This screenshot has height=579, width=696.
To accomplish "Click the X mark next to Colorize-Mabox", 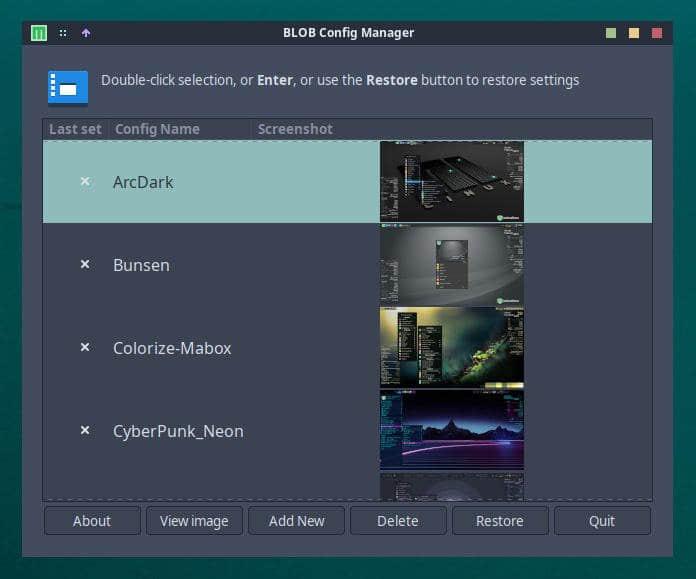I will click(x=85, y=348).
